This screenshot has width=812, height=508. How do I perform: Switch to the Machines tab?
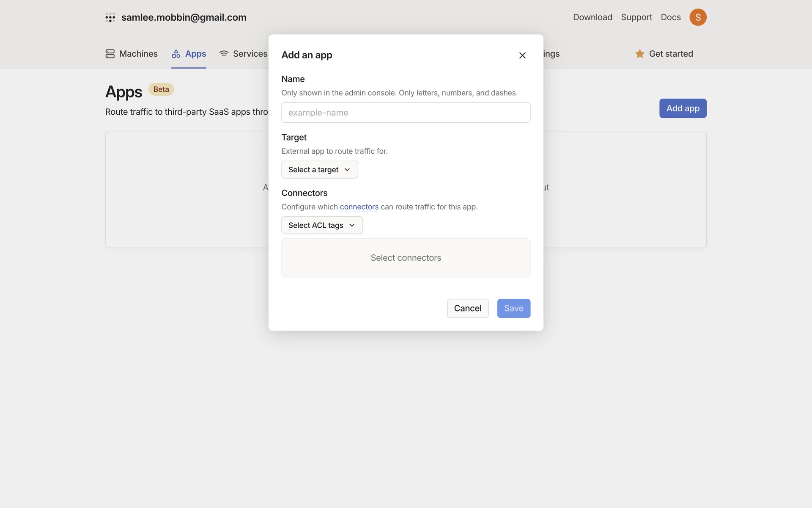pyautogui.click(x=138, y=54)
